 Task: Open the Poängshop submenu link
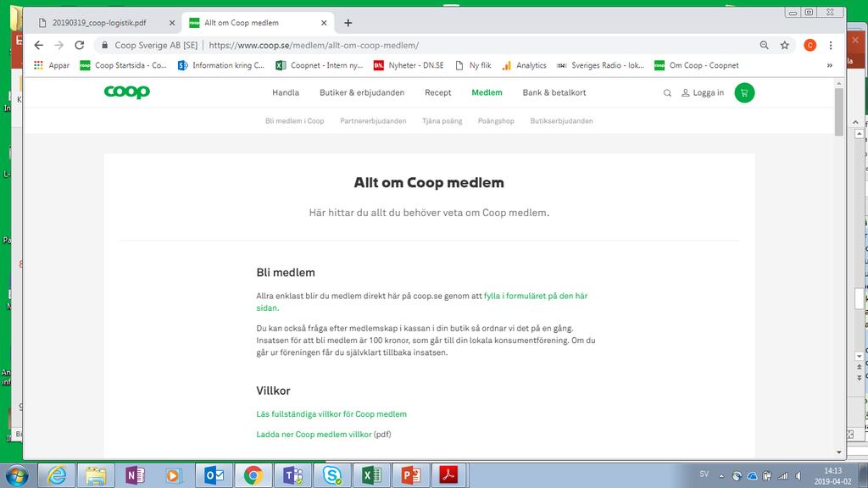point(496,120)
